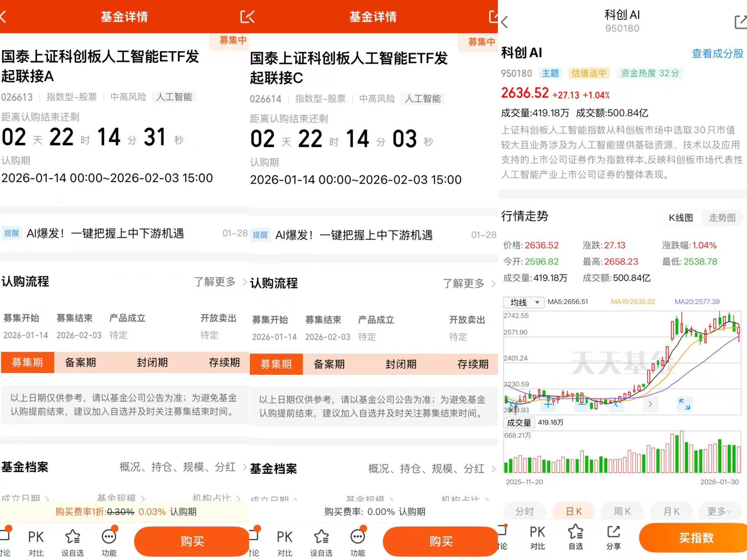Select 募集期 tab on Fund C screen
This screenshot has width=747, height=560.
click(x=276, y=364)
